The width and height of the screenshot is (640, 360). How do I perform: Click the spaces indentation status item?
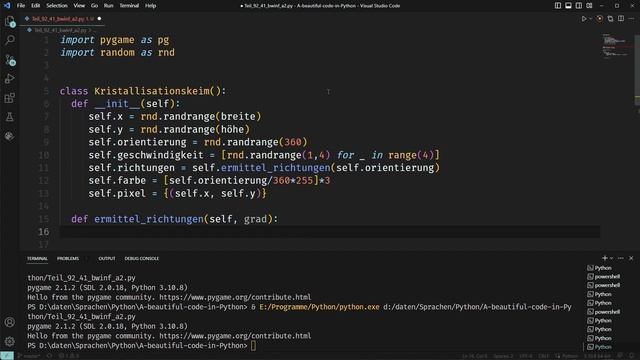503,356
